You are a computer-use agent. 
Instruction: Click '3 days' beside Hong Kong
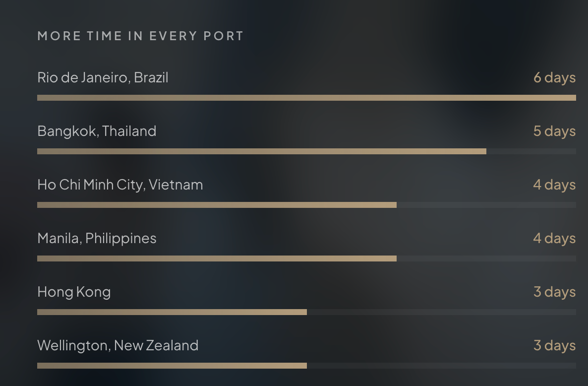point(555,292)
